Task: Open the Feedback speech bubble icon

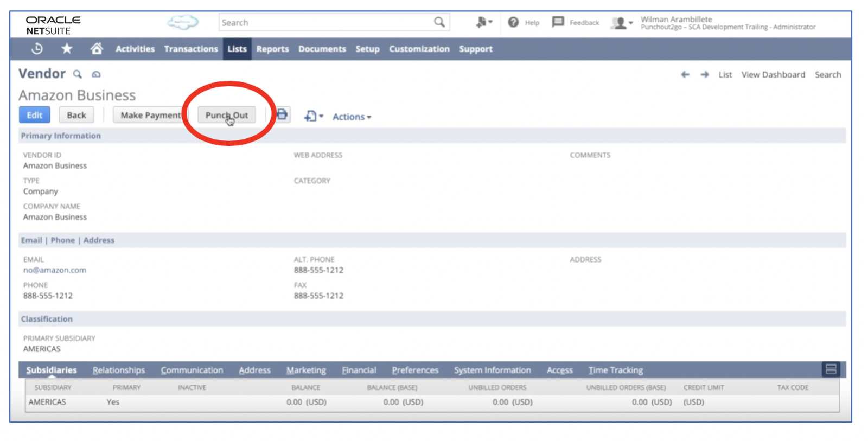Action: (558, 22)
